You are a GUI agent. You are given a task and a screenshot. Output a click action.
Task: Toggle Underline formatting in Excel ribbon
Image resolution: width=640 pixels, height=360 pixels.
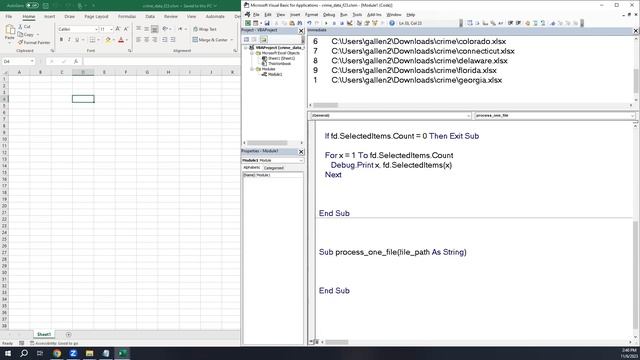coord(77,40)
